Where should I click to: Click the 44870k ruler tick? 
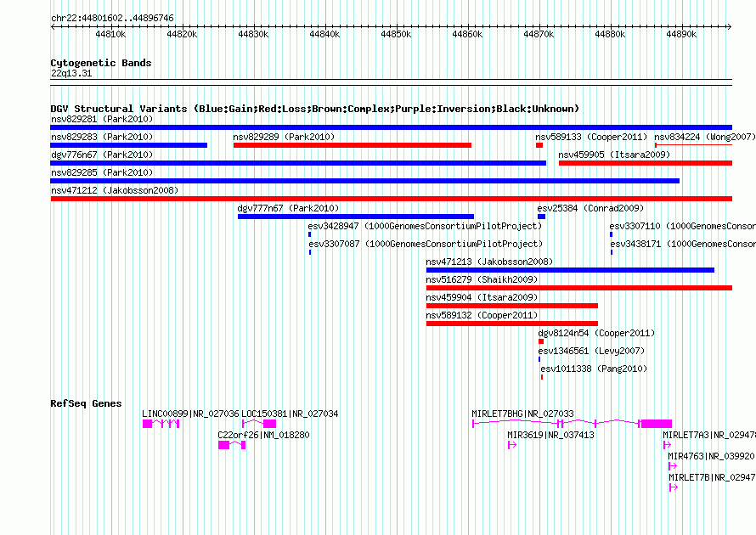click(x=539, y=34)
